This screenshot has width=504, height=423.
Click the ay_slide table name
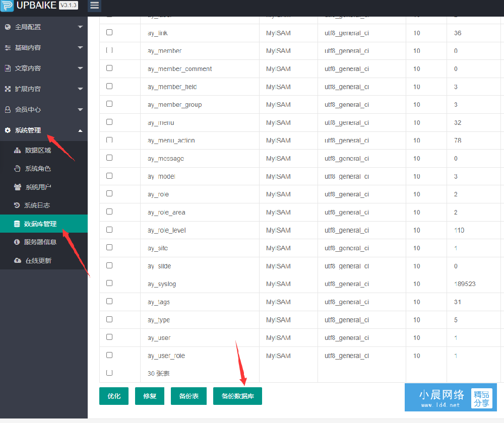pos(159,266)
